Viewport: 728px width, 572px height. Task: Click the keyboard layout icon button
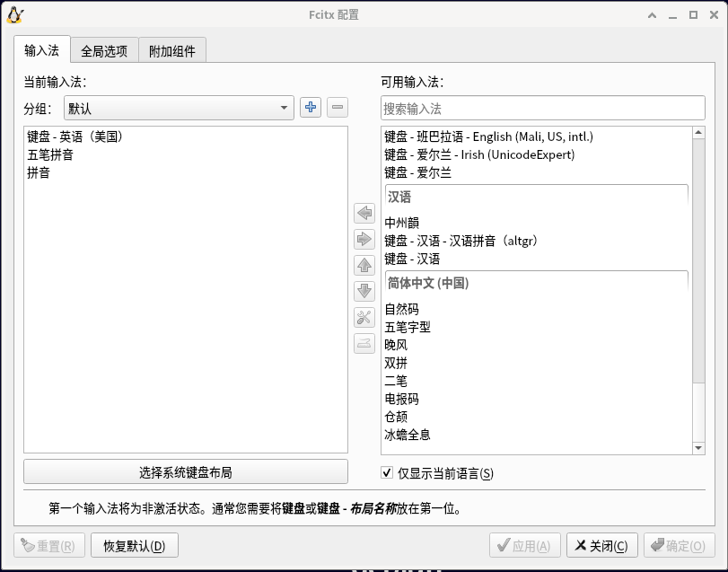point(364,344)
